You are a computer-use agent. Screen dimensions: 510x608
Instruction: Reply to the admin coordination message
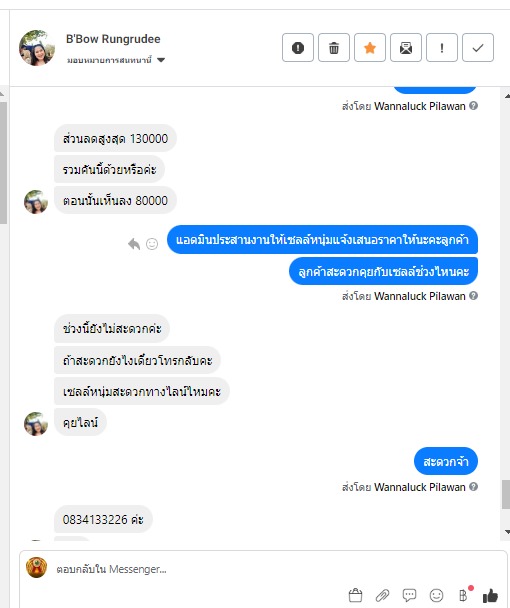[134, 244]
